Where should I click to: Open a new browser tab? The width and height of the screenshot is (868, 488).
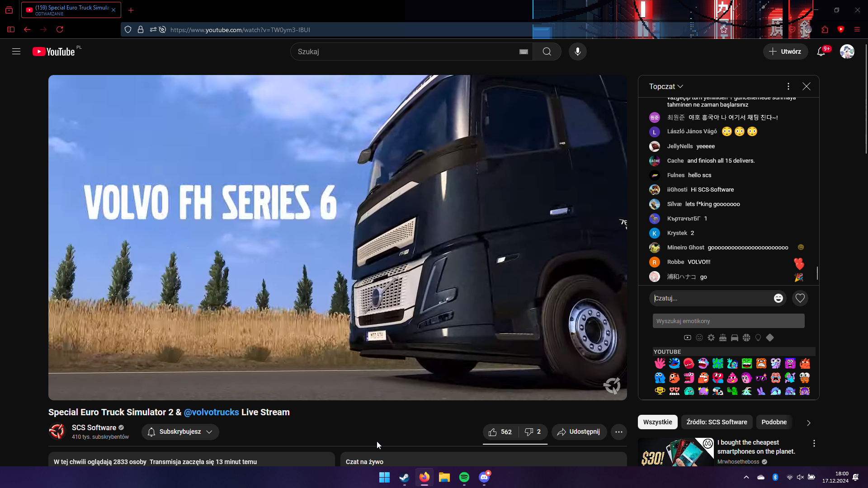pos(131,10)
